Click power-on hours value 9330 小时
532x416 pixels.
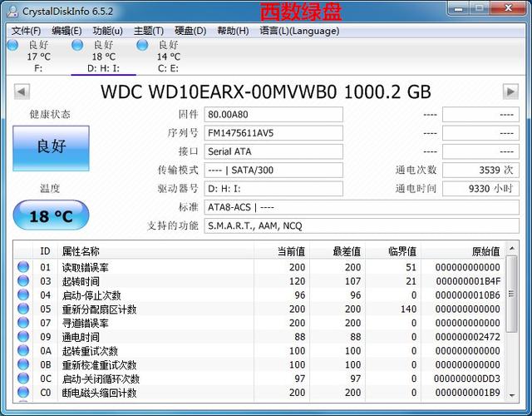click(x=480, y=189)
